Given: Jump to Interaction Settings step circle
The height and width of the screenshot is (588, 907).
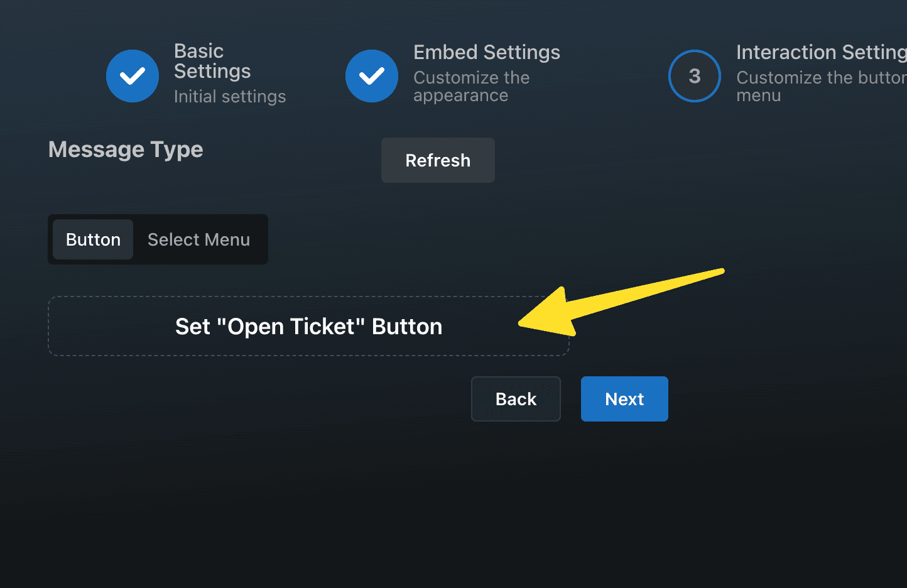Looking at the screenshot, I should click(695, 76).
